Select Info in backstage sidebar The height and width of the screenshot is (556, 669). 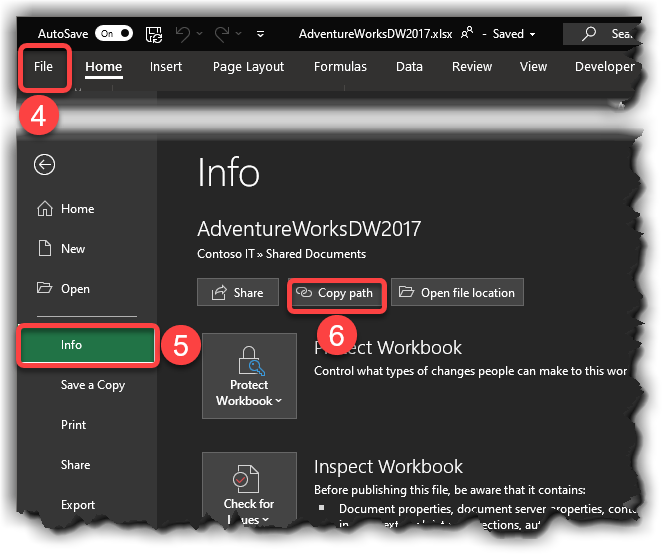tap(87, 345)
